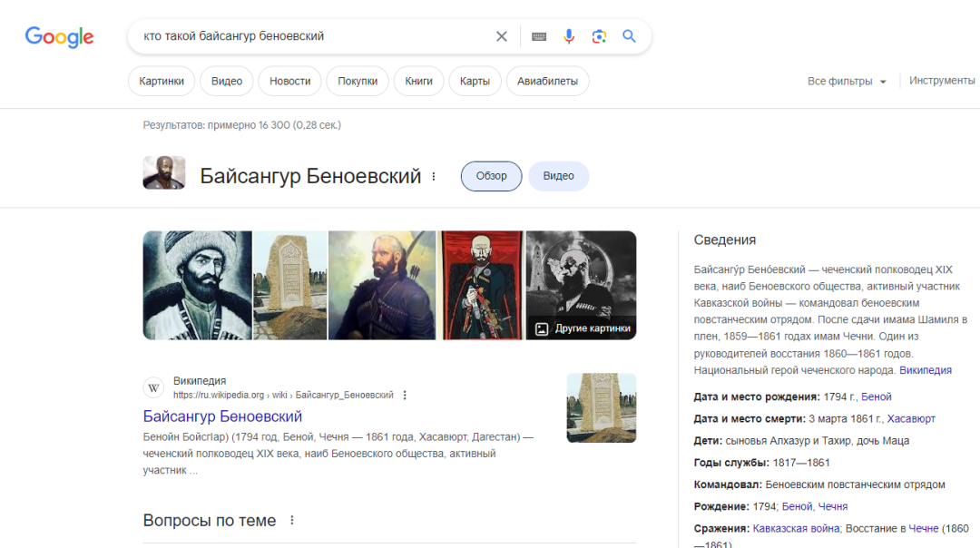Select the Обзор chip in knowledge panel

point(491,176)
